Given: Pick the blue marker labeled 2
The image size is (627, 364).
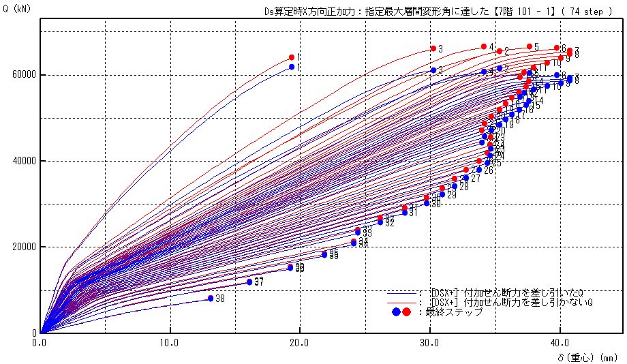Looking at the screenshot, I should point(499,68).
